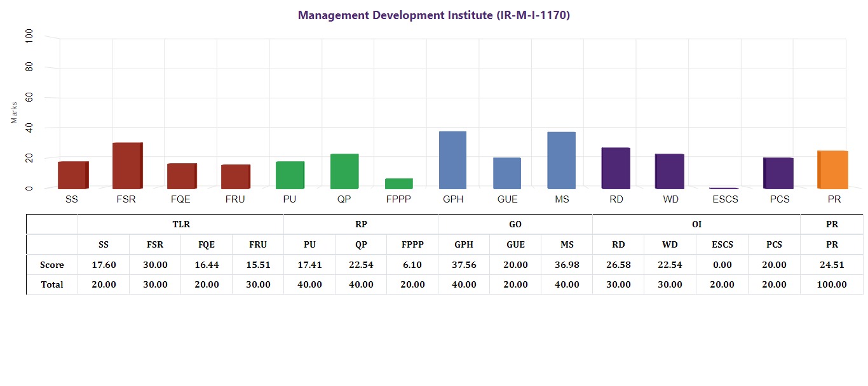Click the SS bar in the chart
The image size is (868, 386).
tap(73, 175)
